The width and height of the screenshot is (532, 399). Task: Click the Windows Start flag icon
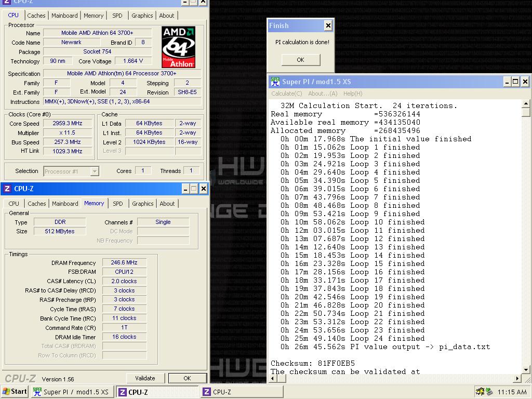[x=6, y=392]
